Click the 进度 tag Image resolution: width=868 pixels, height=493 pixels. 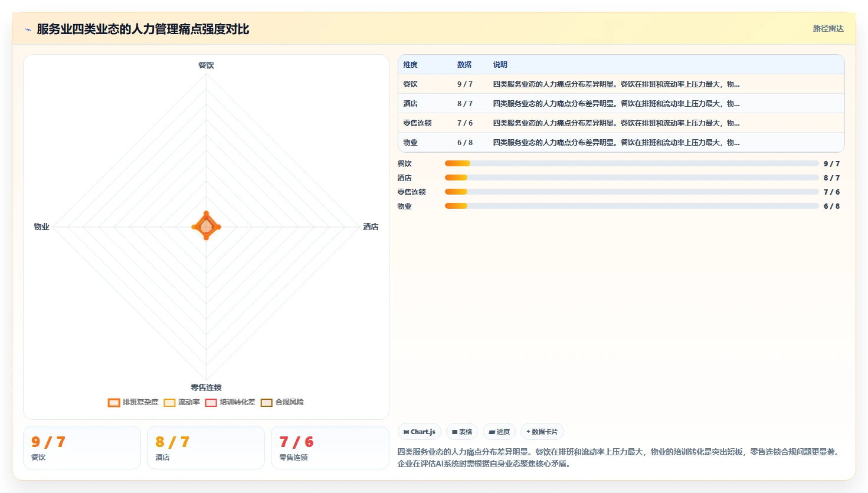[x=499, y=432]
